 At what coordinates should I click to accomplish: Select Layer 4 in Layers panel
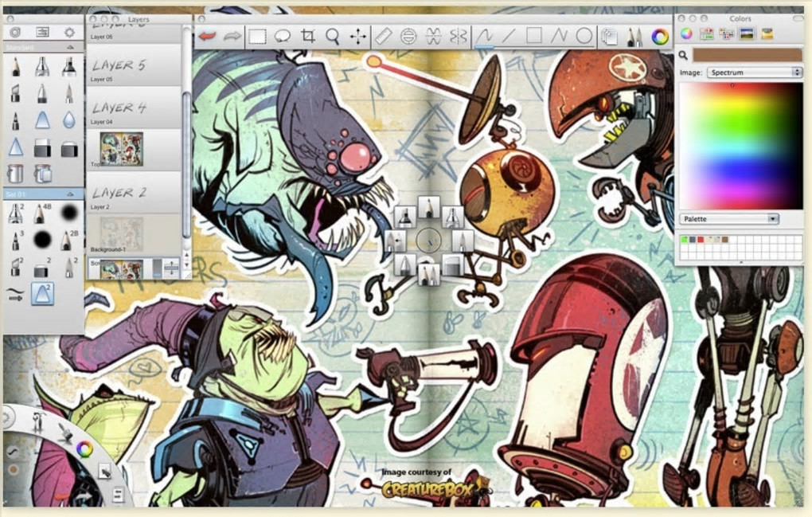click(x=135, y=108)
